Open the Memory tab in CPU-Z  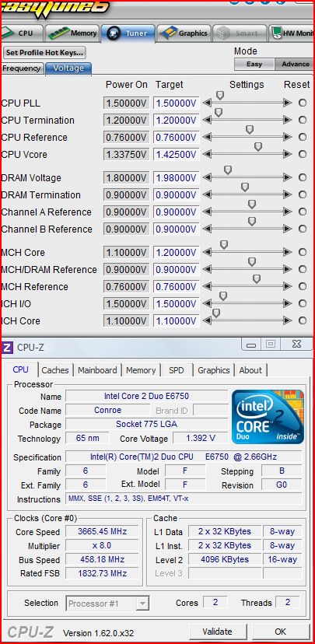141,370
